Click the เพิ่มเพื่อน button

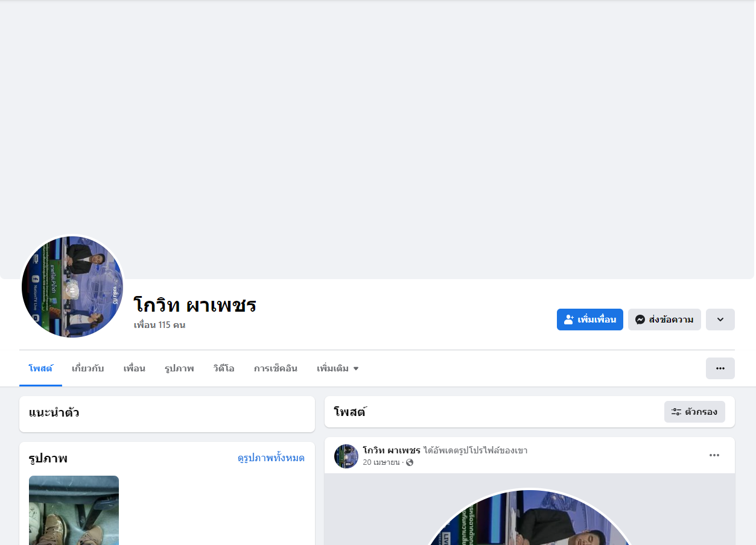point(590,320)
